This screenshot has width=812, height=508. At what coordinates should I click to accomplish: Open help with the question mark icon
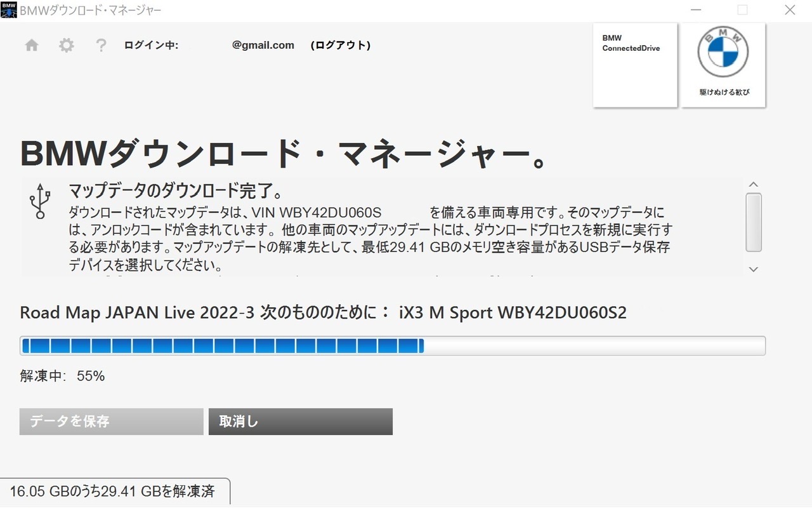101,46
